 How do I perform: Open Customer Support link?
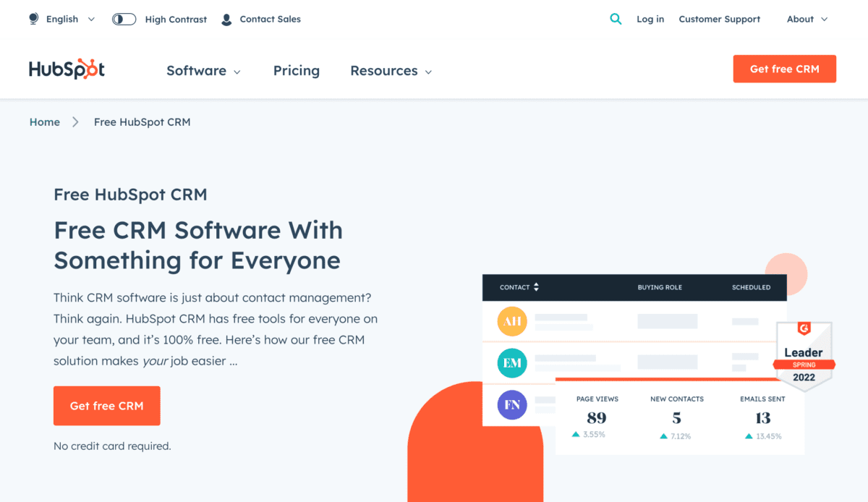[x=720, y=20]
